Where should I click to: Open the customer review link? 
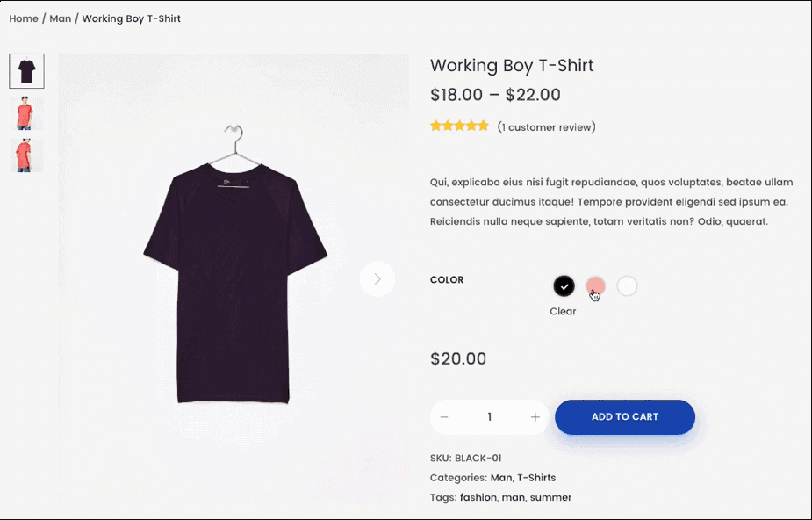[546, 127]
